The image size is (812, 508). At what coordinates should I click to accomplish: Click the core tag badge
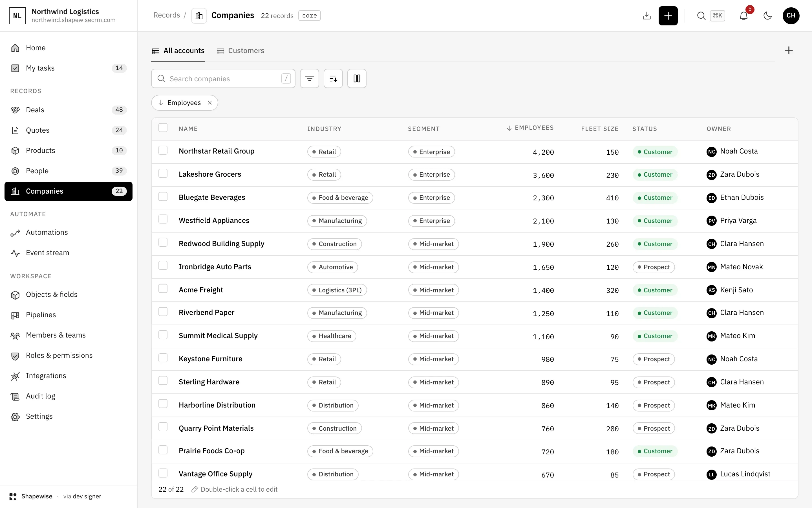coord(309,16)
